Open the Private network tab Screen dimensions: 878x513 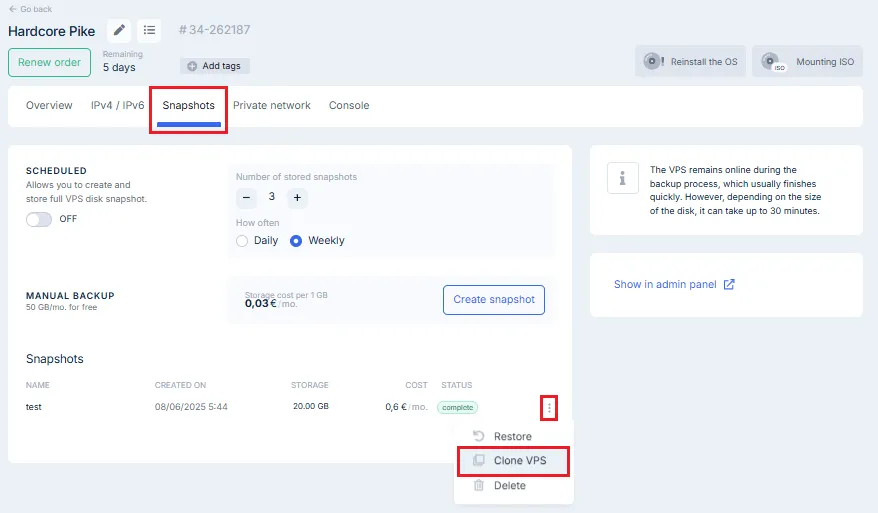272,105
